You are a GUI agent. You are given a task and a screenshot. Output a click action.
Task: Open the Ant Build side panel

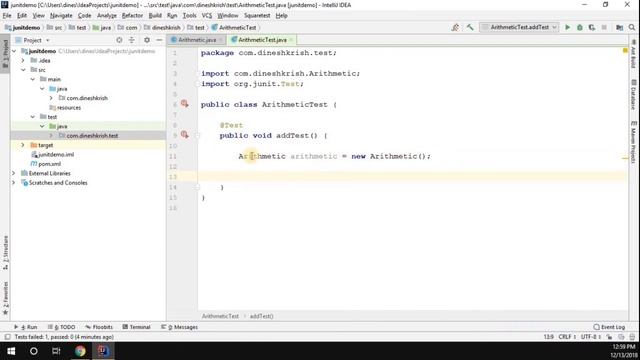point(633,54)
